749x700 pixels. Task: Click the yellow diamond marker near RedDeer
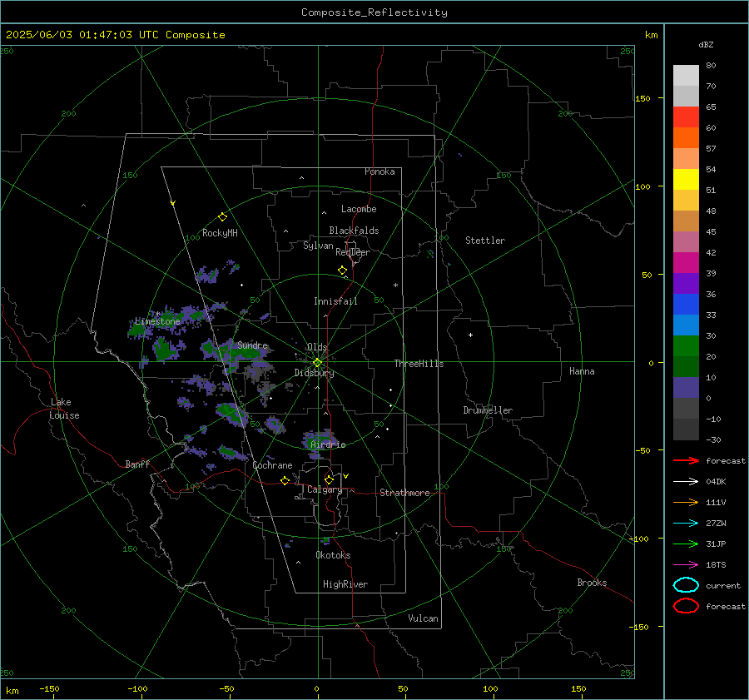[x=342, y=271]
